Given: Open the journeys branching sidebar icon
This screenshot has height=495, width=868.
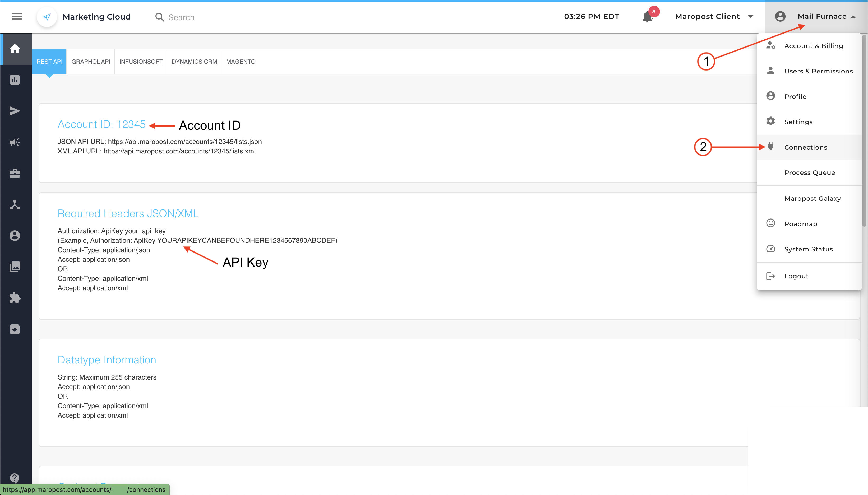Looking at the screenshot, I should coord(15,205).
